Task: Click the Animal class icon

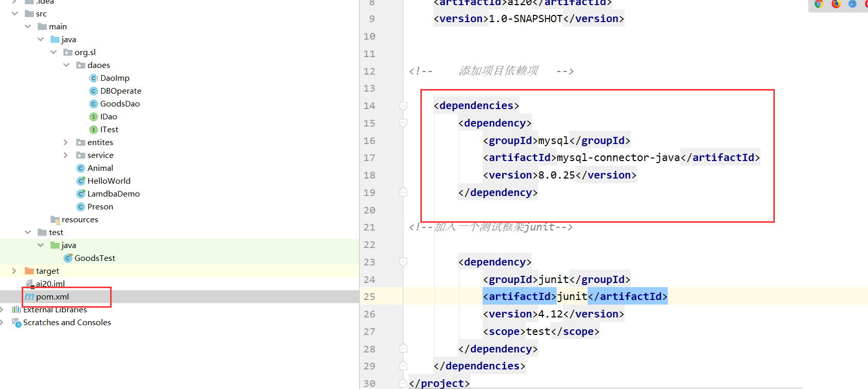Action: [x=81, y=168]
